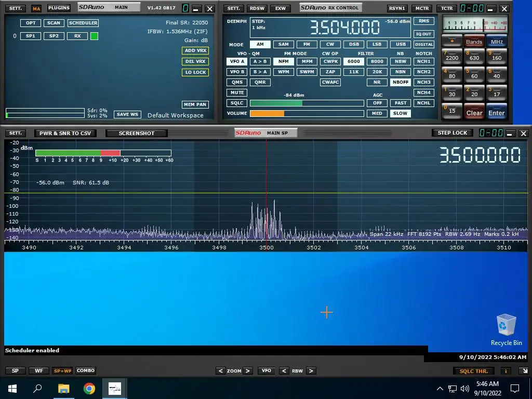Select SAM mode
Viewport: 532px width, 399px height.
283,44
